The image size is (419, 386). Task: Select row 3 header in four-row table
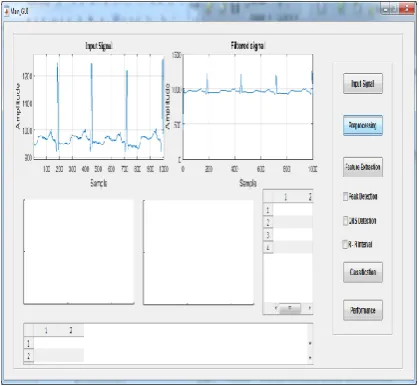pos(268,235)
